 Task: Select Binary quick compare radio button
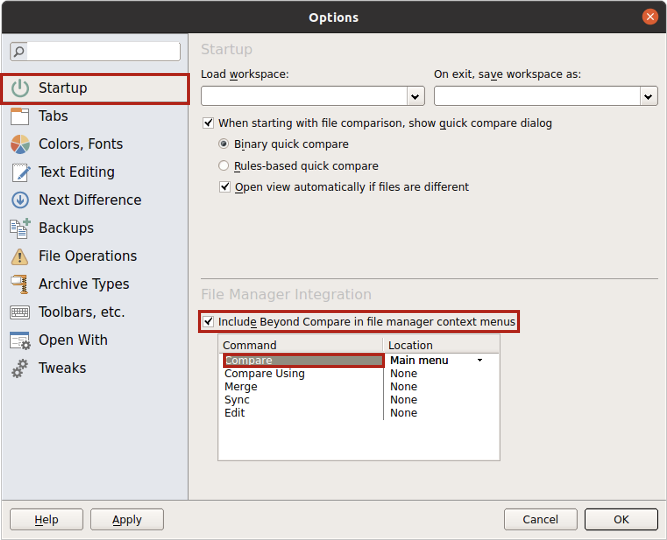pyautogui.click(x=223, y=144)
